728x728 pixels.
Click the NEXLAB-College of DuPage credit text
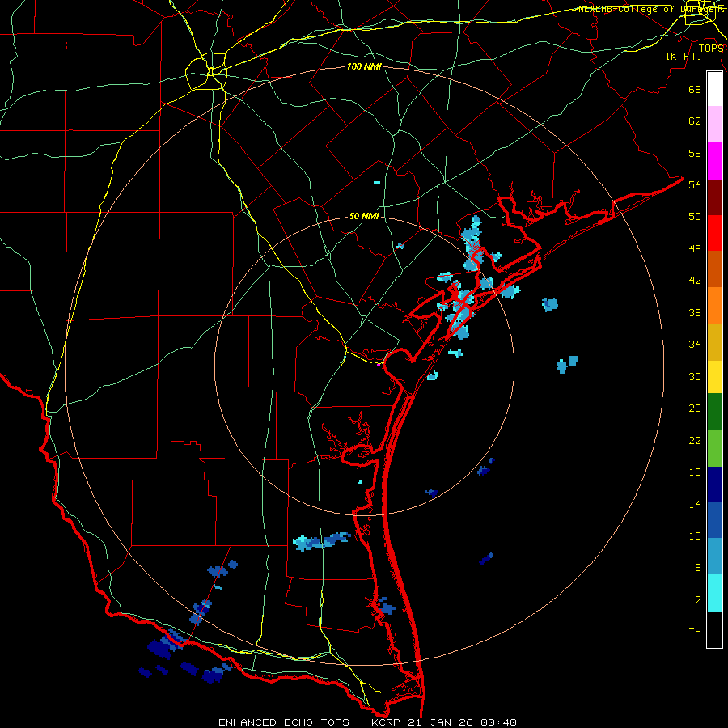(x=651, y=9)
